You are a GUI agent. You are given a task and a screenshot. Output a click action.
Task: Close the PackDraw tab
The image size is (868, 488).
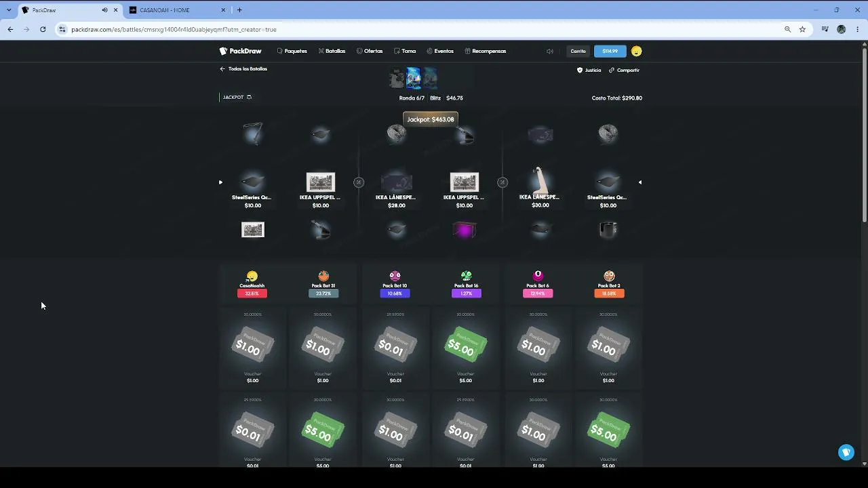(116, 10)
